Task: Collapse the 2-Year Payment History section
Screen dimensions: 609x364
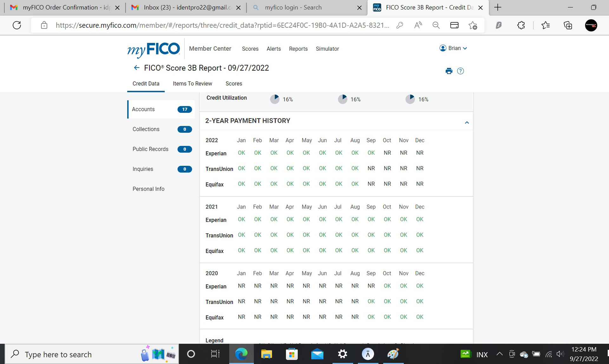Action: pos(467,122)
